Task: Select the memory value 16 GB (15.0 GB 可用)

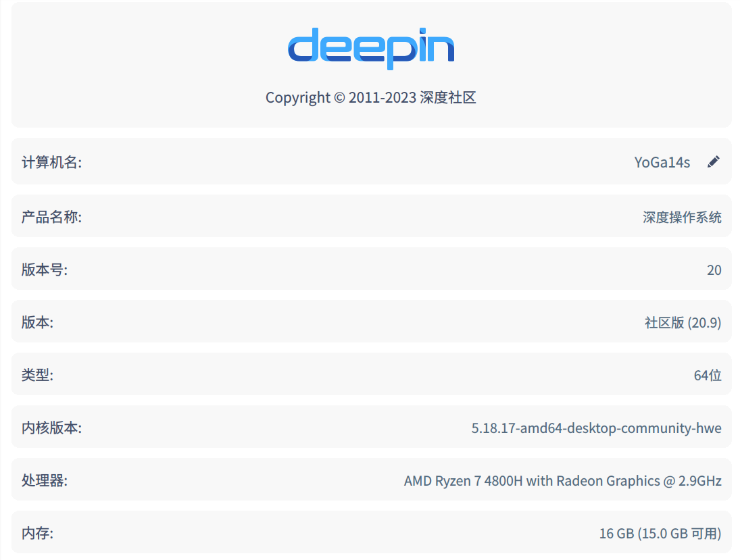Action: (x=660, y=534)
